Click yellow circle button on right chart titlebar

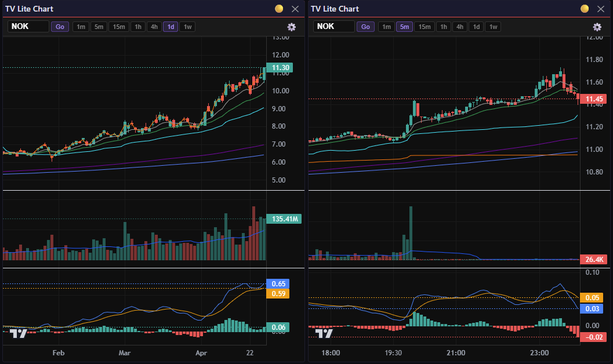click(585, 9)
